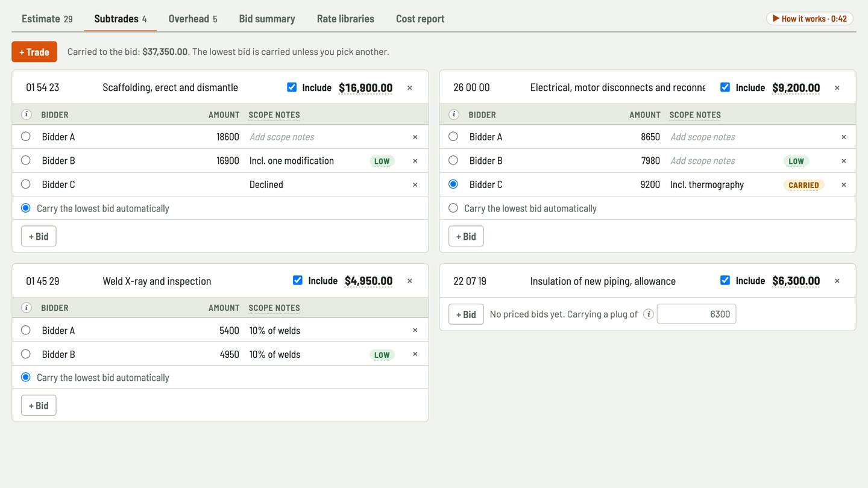Delete Bidder A weld bid of 5400
This screenshot has width=868, height=488.
tap(415, 330)
